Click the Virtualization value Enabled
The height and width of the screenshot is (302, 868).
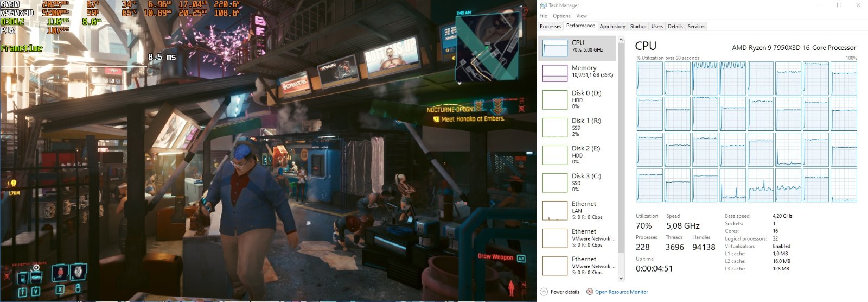point(782,246)
